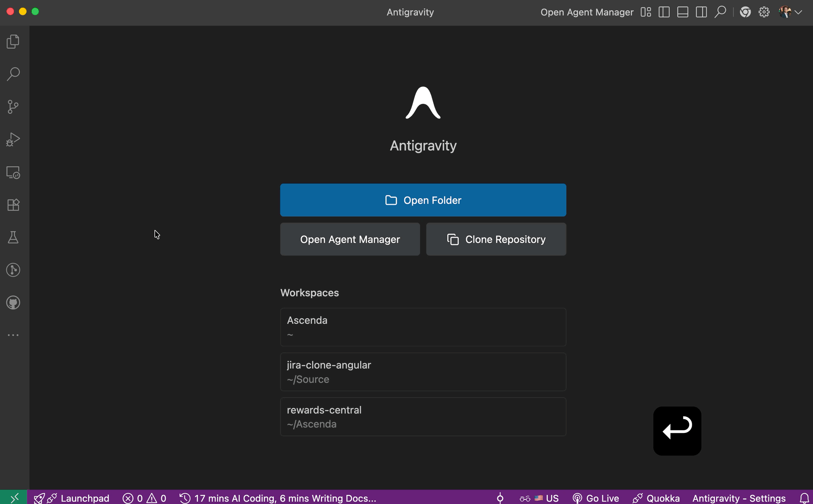
Task: Click the Clone Repository button
Action: [x=496, y=239]
